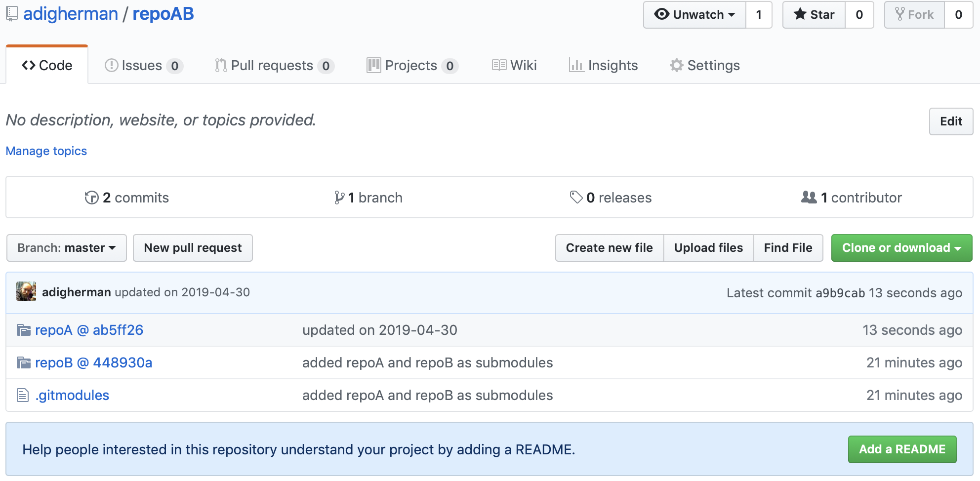Click the adigherman commit author name

point(77,292)
